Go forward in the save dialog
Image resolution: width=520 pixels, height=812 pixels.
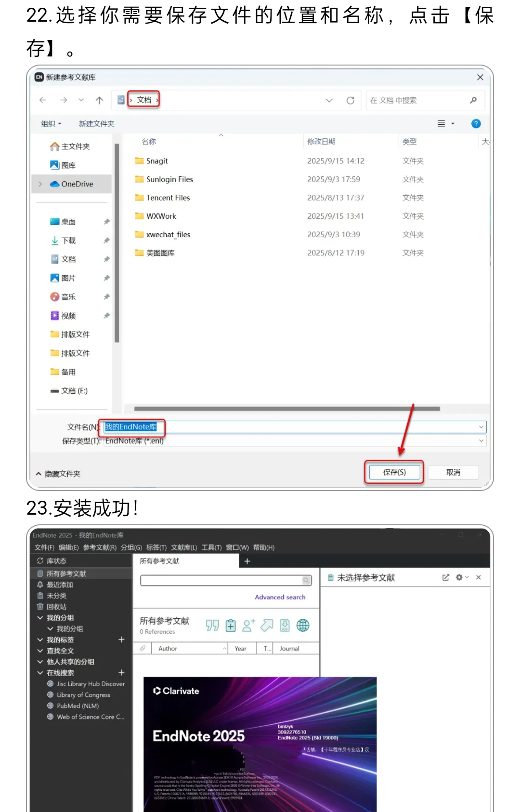click(x=64, y=100)
